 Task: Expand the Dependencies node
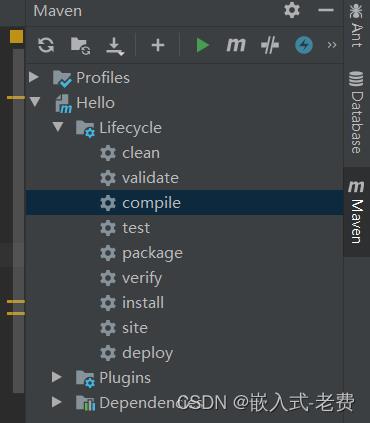pyautogui.click(x=57, y=402)
